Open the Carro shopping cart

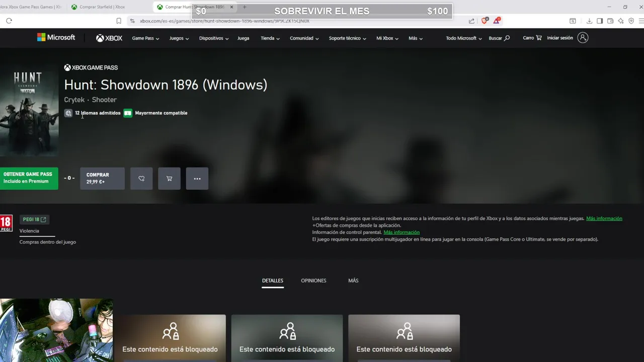(532, 38)
